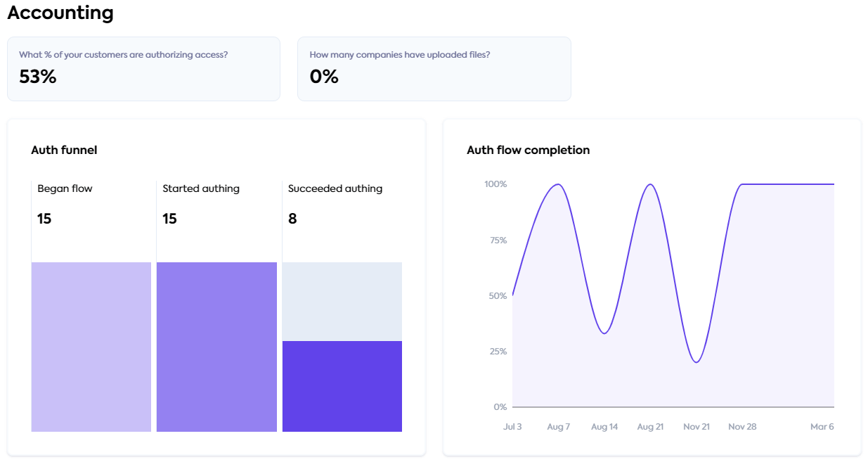Select the Began flow light purple bar
868x462 pixels.
click(91, 347)
